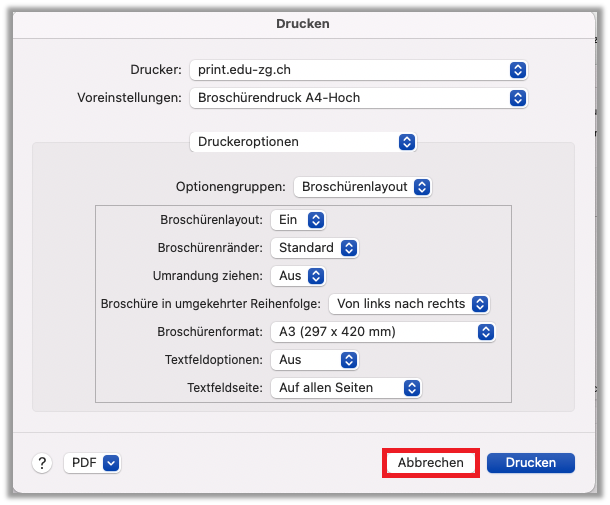The width and height of the screenshot is (610, 505).
Task: Open the PDF options dropdown arrow
Action: click(111, 463)
